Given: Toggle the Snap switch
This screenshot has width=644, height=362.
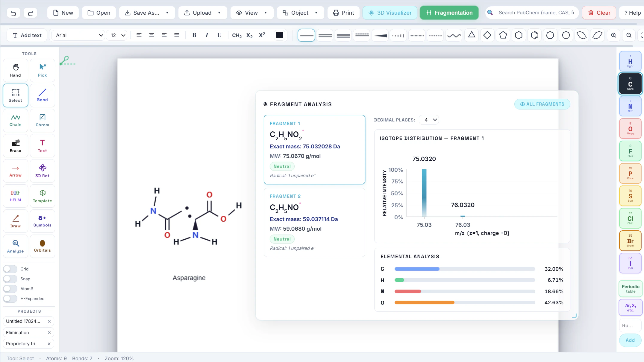Looking at the screenshot, I should click(x=10, y=279).
